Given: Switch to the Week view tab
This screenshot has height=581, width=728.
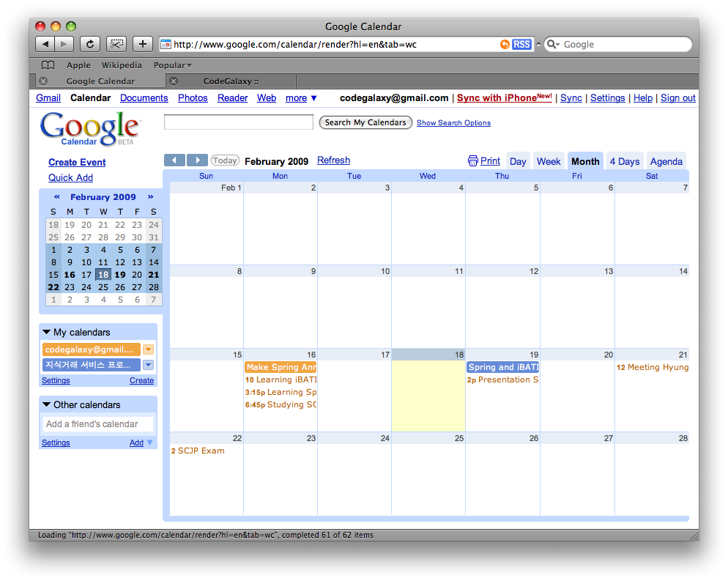Looking at the screenshot, I should (x=549, y=161).
